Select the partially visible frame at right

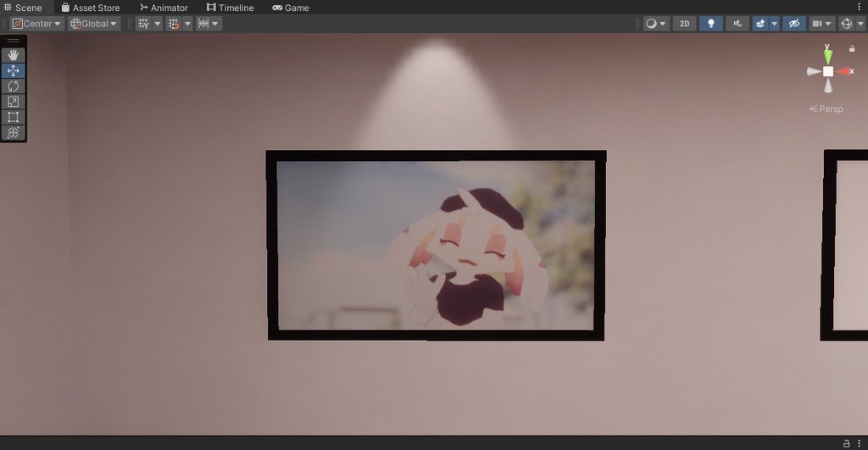[x=844, y=245]
